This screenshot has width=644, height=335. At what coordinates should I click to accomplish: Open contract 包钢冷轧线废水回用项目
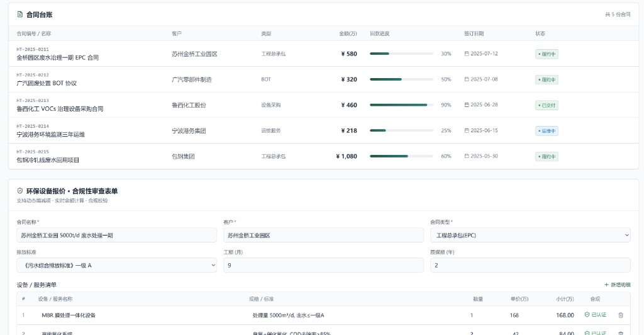coord(48,160)
